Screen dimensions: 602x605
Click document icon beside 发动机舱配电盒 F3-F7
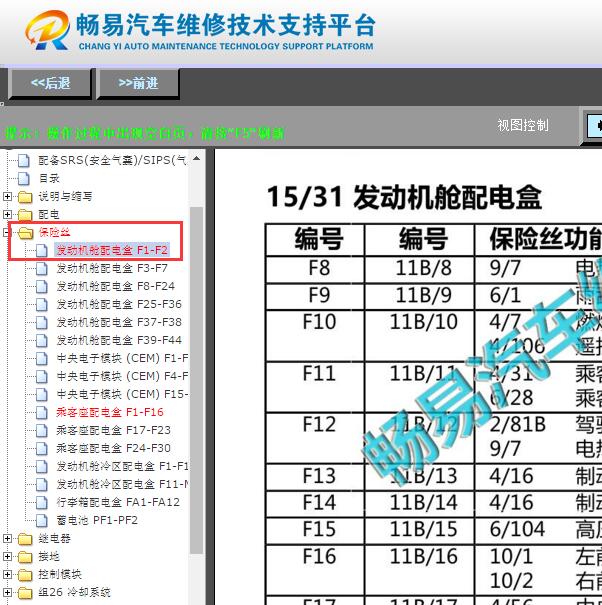42,269
